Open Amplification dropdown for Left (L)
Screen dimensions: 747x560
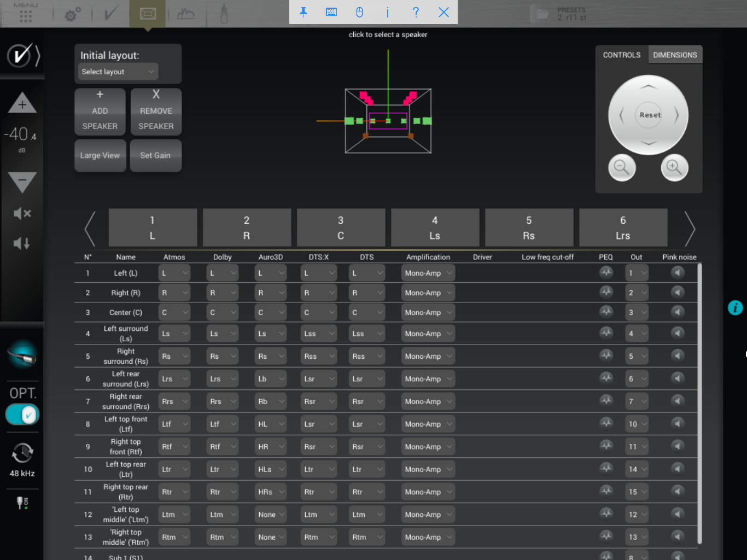click(x=428, y=273)
